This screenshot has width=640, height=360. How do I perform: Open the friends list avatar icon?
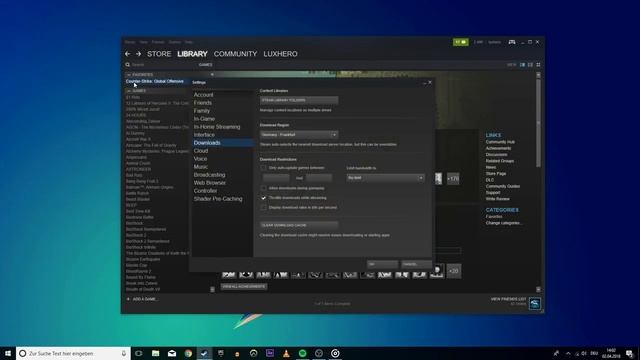click(x=535, y=303)
